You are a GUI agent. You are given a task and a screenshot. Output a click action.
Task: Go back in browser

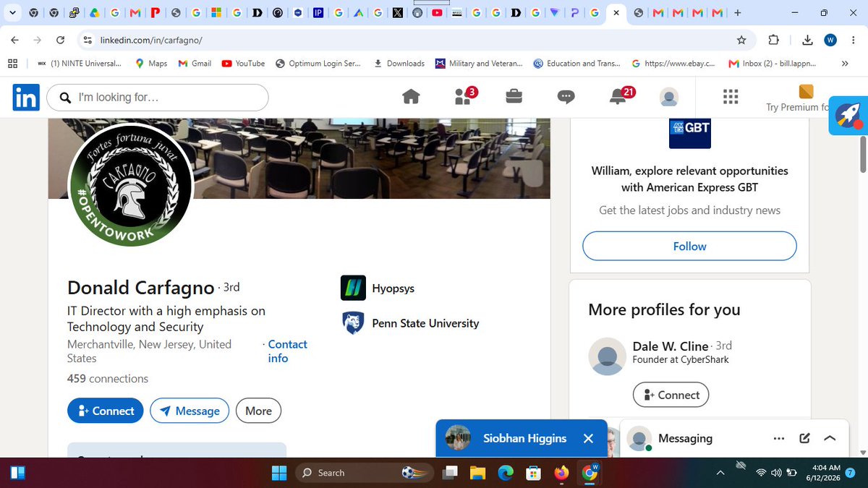pyautogui.click(x=15, y=40)
